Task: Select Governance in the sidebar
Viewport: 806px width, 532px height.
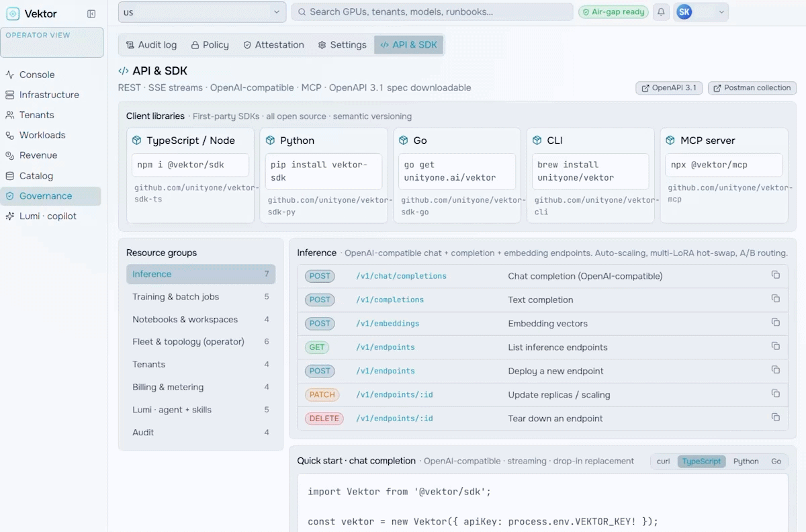Action: pyautogui.click(x=50, y=196)
